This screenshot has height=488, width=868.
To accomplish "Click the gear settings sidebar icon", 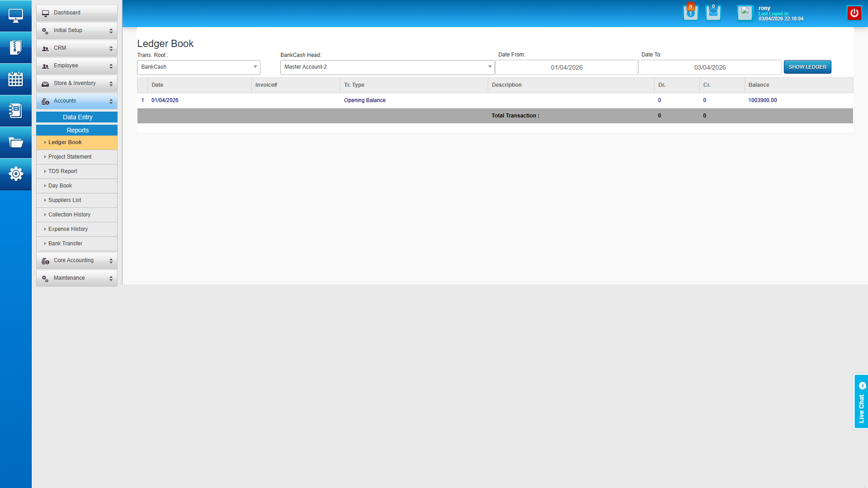I will pyautogui.click(x=15, y=174).
